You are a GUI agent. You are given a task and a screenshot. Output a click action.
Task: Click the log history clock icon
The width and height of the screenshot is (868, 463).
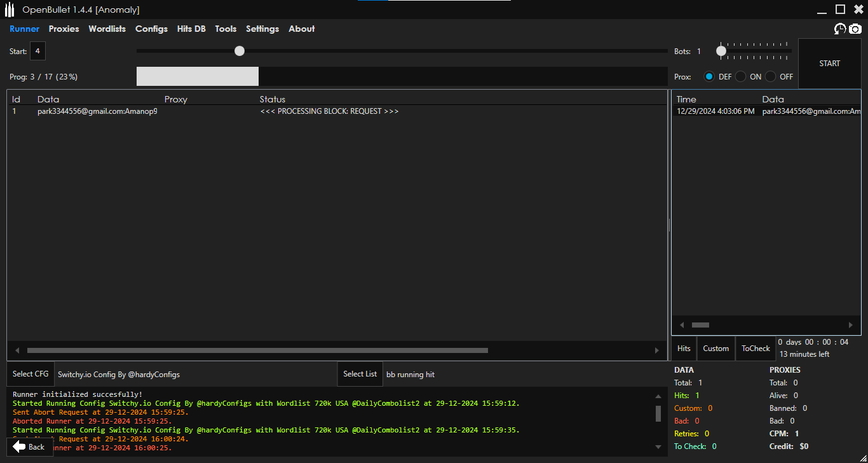point(840,29)
